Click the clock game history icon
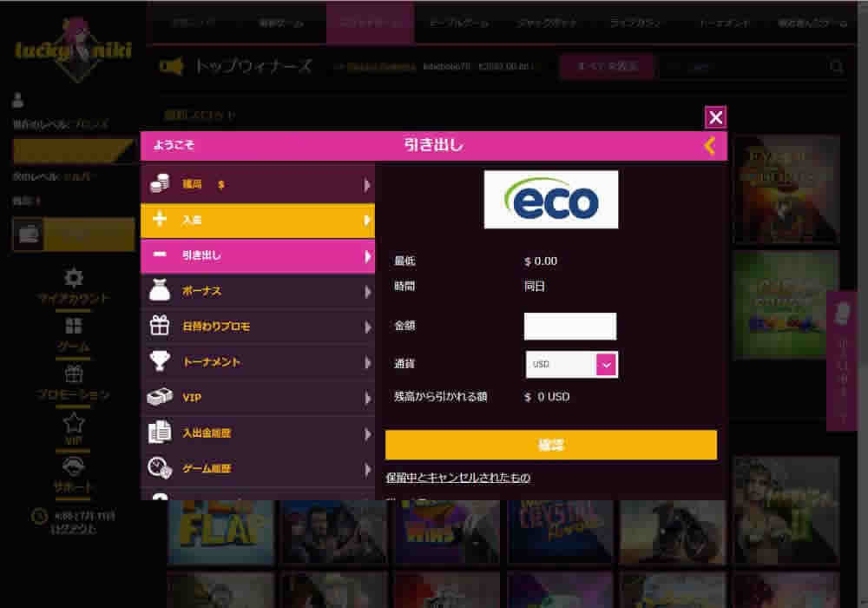868x608 pixels. click(x=160, y=467)
